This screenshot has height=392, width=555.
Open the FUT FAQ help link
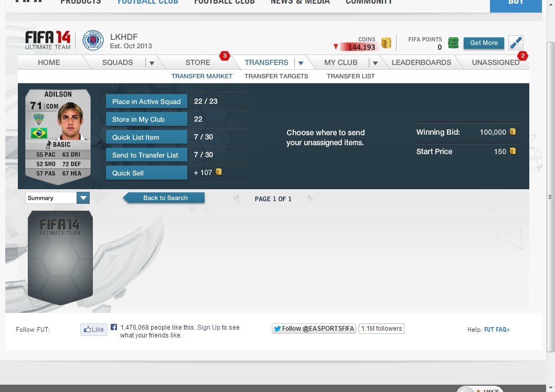pos(497,330)
